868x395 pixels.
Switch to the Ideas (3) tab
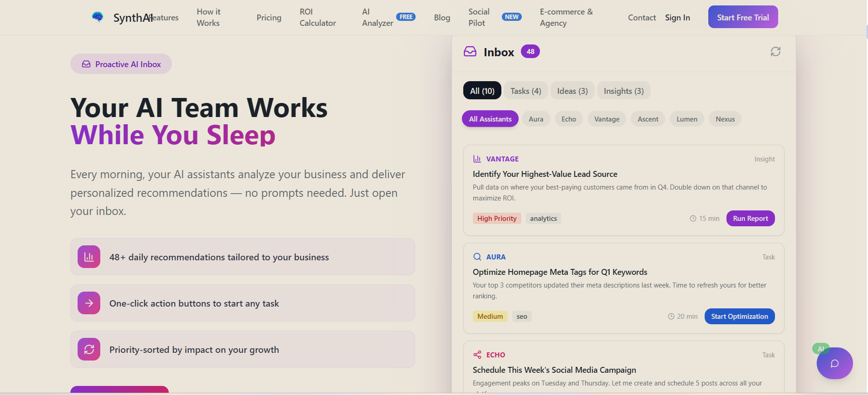(x=572, y=91)
